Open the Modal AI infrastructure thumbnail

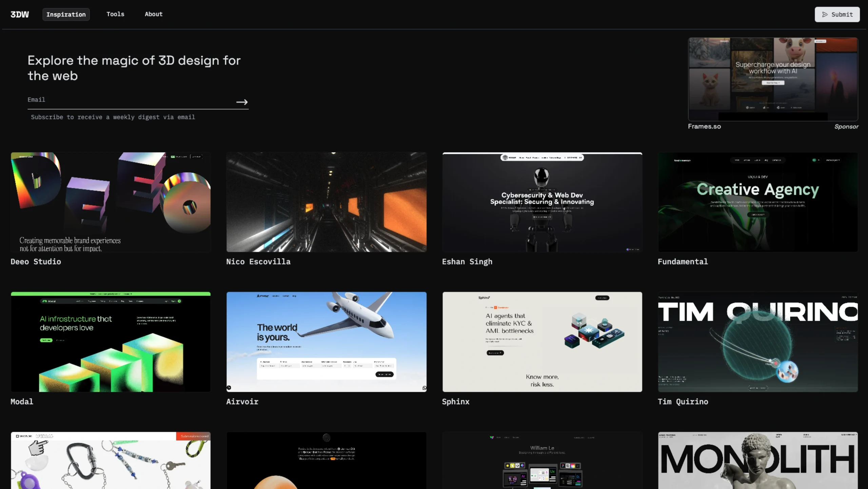[111, 342]
